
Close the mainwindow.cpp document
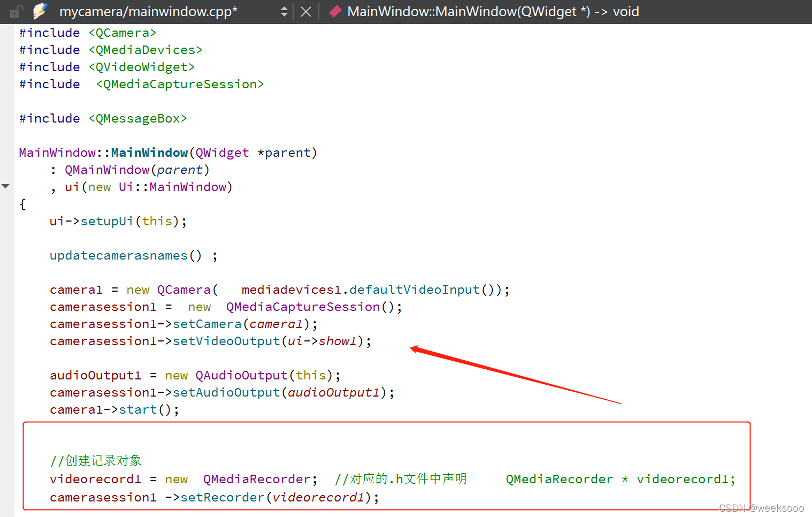click(306, 12)
